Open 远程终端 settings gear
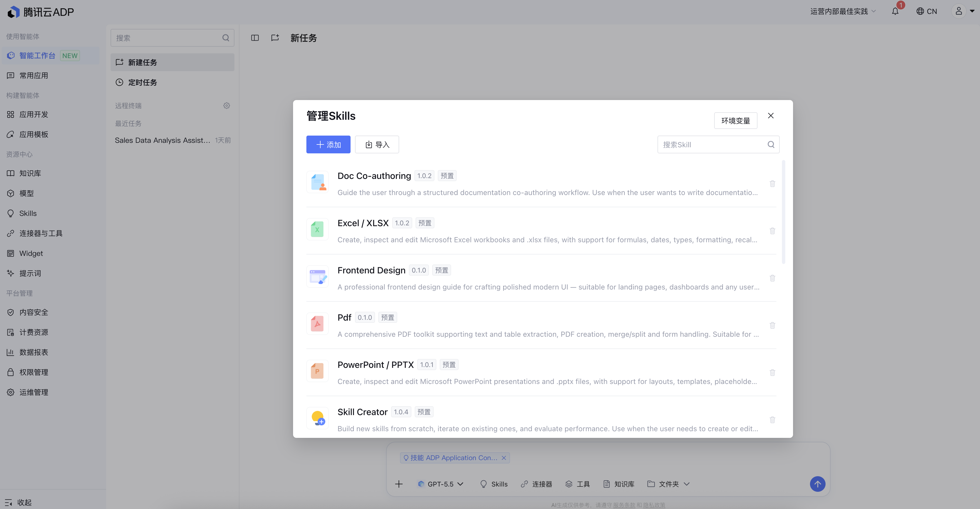 click(227, 105)
